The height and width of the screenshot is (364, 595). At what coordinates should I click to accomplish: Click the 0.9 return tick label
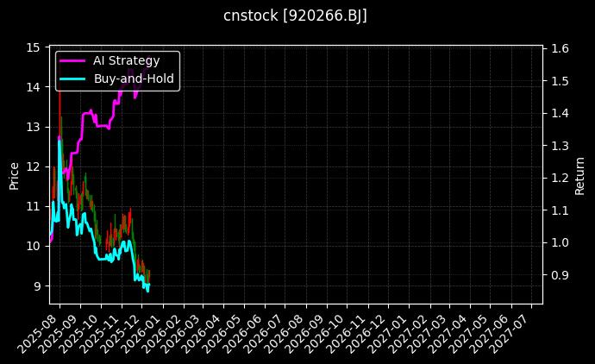[559, 275]
